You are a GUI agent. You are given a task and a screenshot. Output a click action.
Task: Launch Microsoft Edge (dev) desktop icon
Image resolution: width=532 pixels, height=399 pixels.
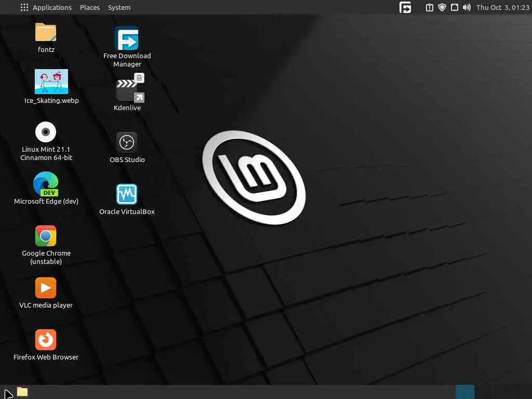[46, 184]
